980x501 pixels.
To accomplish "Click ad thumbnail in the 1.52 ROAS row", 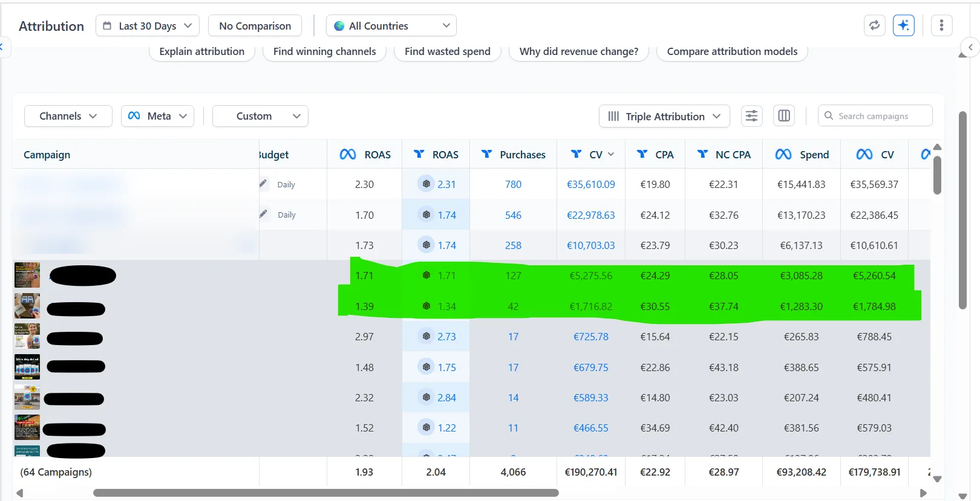I will [27, 427].
